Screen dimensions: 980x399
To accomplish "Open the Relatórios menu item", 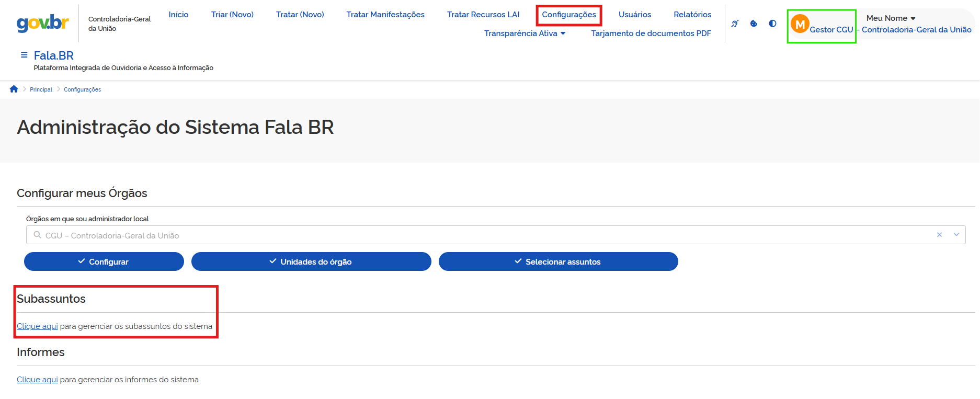I will [x=692, y=15].
